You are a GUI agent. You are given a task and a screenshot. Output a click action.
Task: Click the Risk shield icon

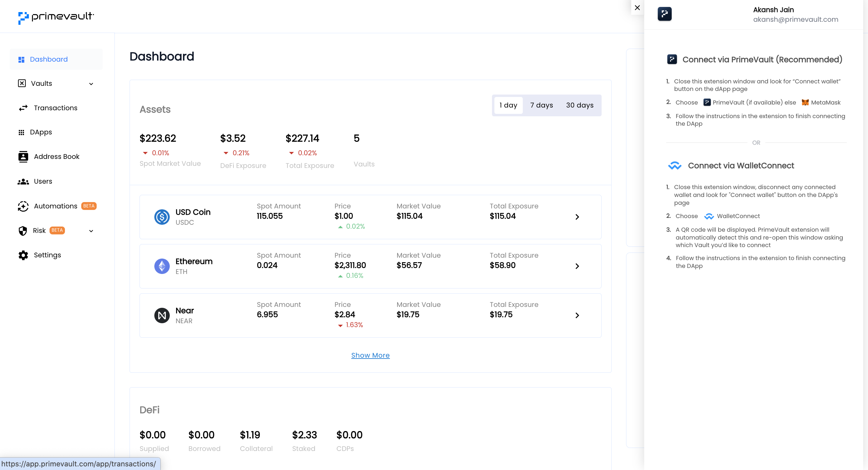coord(23,231)
